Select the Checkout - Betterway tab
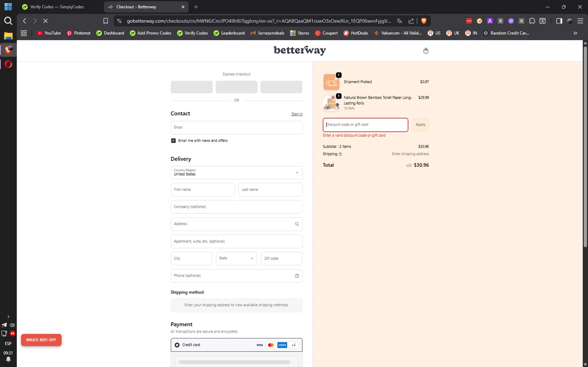This screenshot has height=367, width=588. tap(141, 7)
